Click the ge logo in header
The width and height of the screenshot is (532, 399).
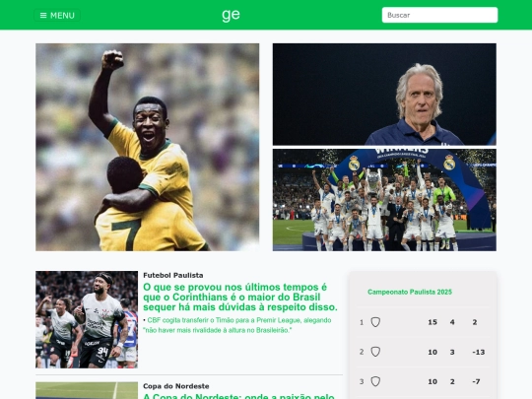coord(232,15)
